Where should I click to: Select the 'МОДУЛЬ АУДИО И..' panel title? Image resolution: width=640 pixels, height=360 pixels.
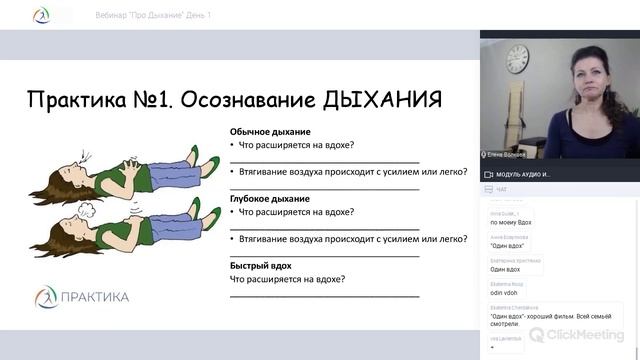(x=523, y=175)
